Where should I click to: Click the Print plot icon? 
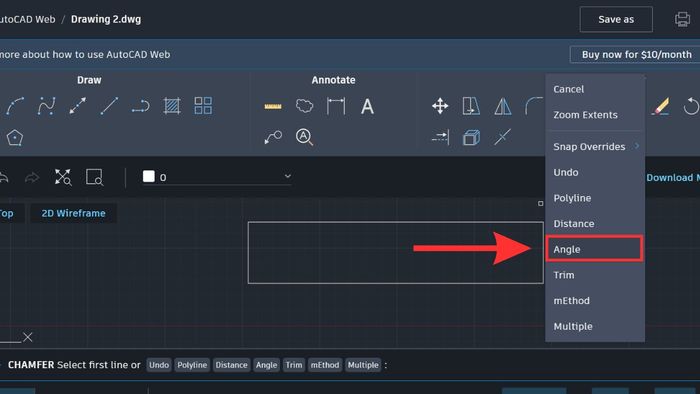pyautogui.click(x=682, y=19)
